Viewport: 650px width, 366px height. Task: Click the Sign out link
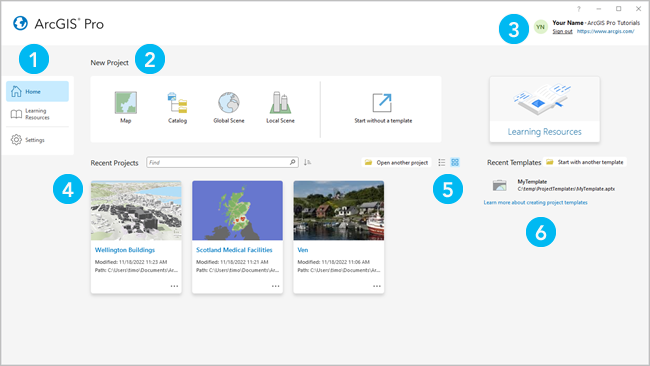562,32
